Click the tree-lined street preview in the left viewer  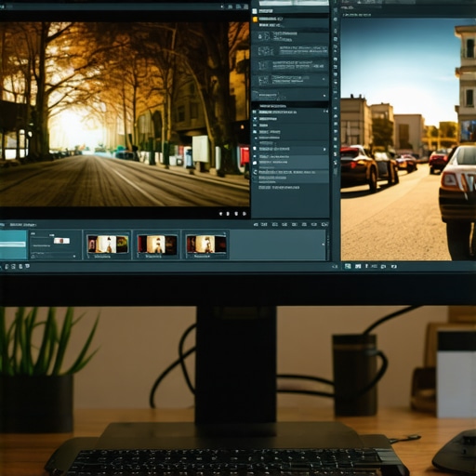(x=125, y=113)
